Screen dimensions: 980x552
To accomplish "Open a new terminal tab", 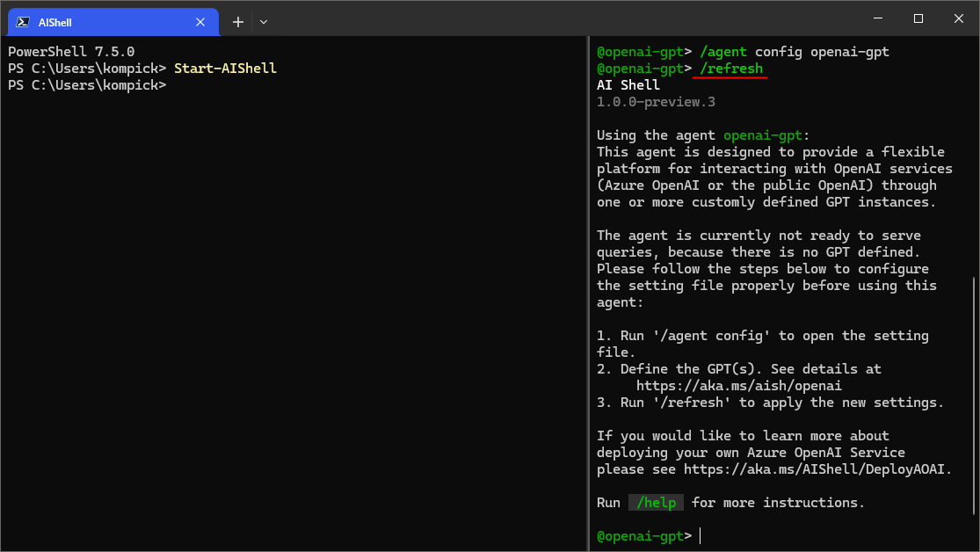I will 238,22.
